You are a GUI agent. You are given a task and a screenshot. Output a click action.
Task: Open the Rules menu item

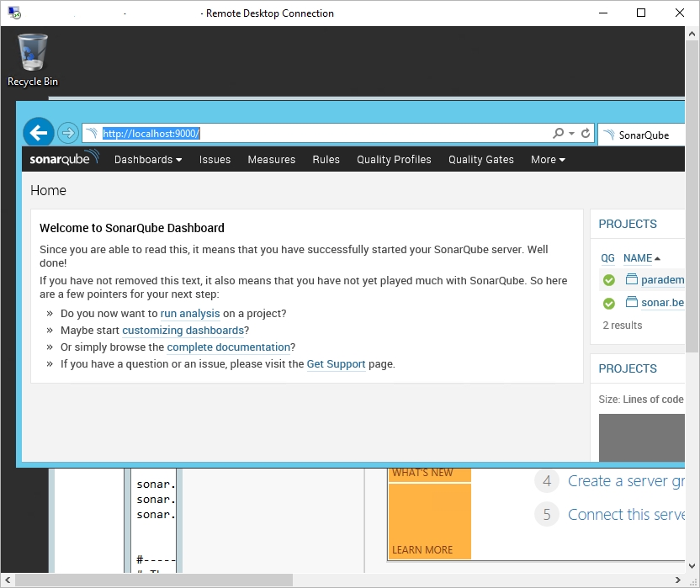pyautogui.click(x=326, y=159)
